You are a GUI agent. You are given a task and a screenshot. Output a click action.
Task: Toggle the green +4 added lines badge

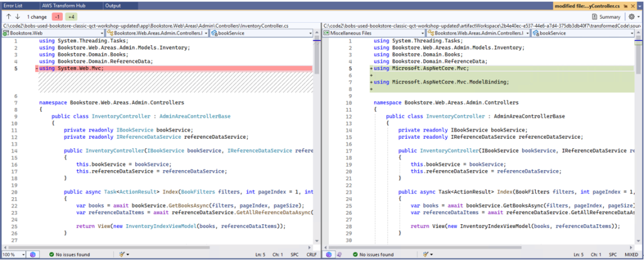click(72, 17)
